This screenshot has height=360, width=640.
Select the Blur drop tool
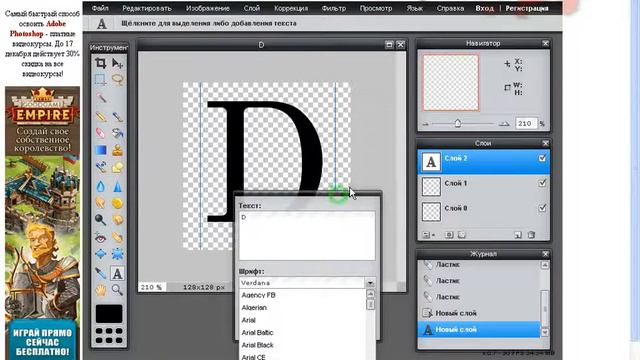tap(100, 187)
